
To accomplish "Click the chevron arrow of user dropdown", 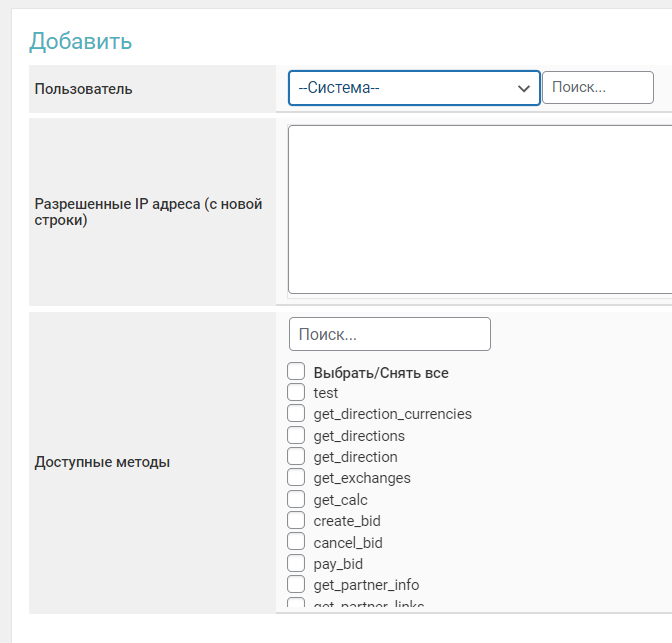I will 523,88.
